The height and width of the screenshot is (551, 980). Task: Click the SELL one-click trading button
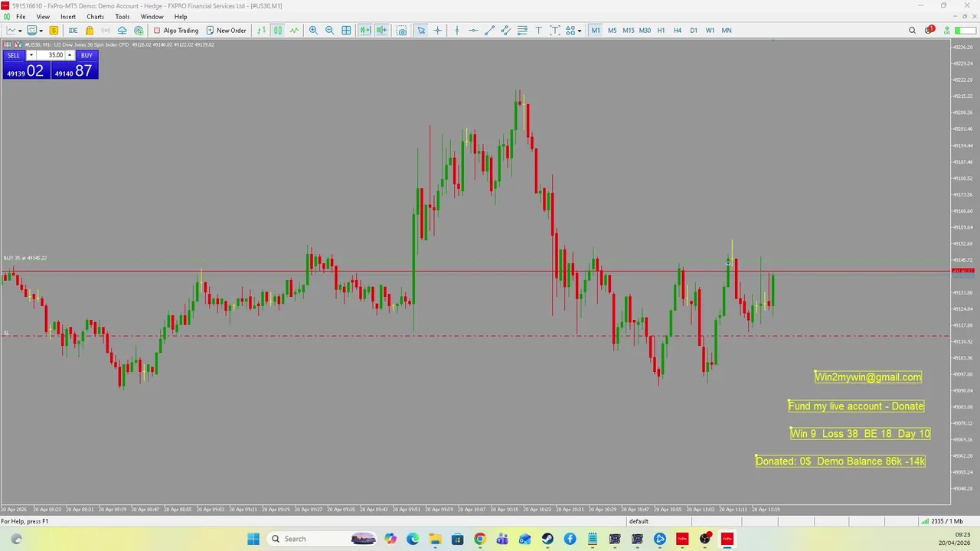coord(14,55)
